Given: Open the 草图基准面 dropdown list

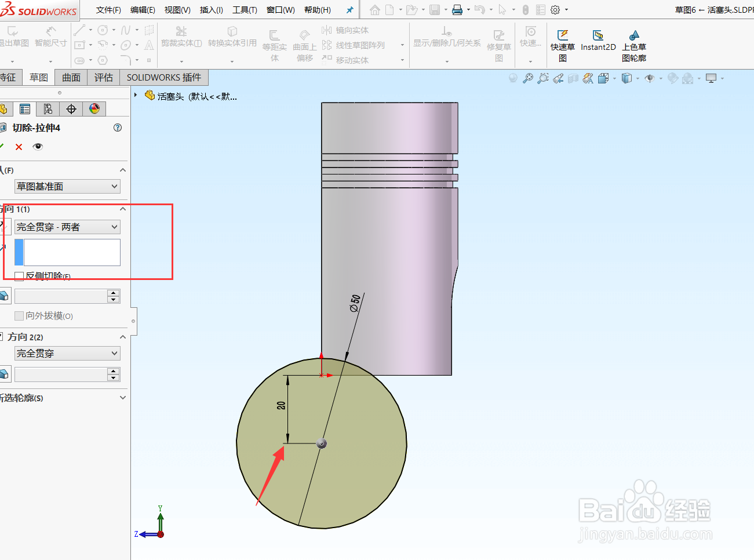Looking at the screenshot, I should coord(114,186).
